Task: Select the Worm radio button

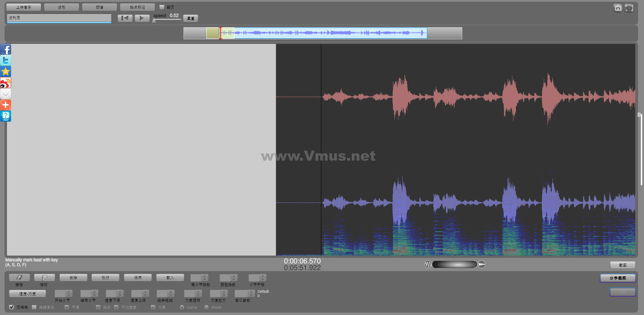Action: click(x=206, y=307)
